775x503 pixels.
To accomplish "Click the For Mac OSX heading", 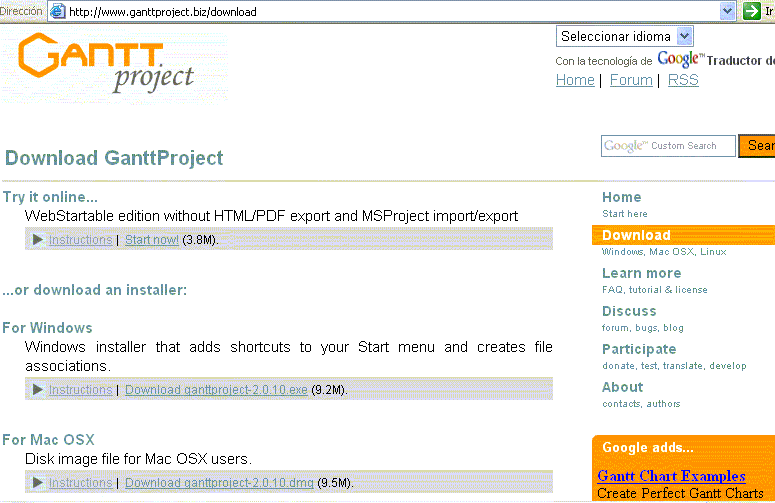I will click(48, 440).
